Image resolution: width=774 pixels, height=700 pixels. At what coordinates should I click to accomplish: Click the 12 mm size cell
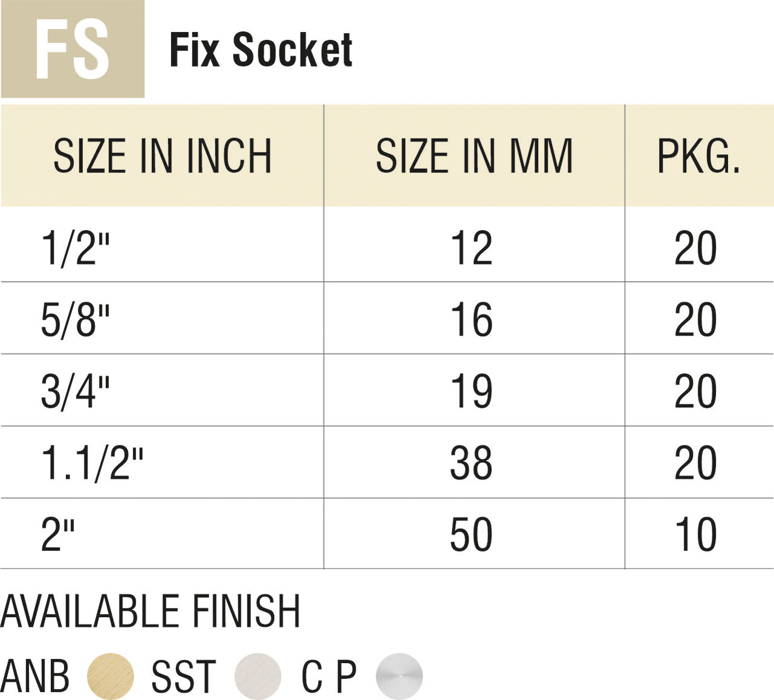tap(472, 248)
